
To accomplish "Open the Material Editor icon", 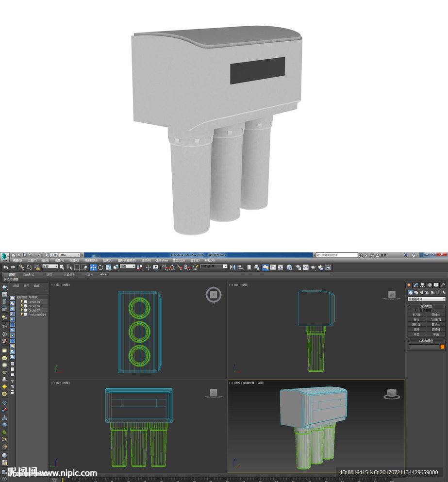I will tap(289, 267).
